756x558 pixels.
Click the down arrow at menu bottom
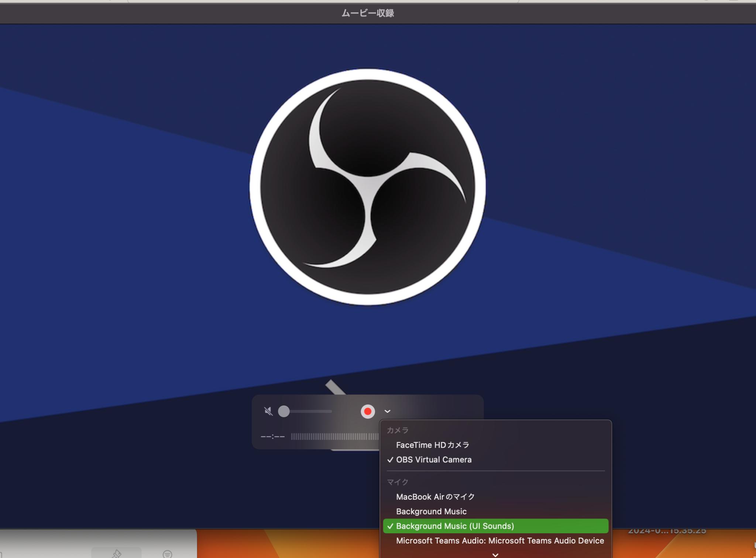coord(495,555)
